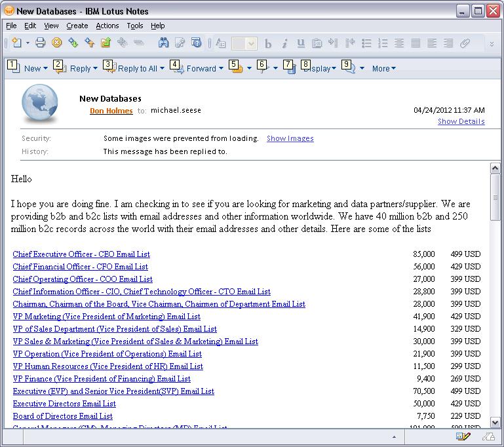Screen dimensions: 504x447
Task: Open the Edit menu
Action: coord(30,26)
